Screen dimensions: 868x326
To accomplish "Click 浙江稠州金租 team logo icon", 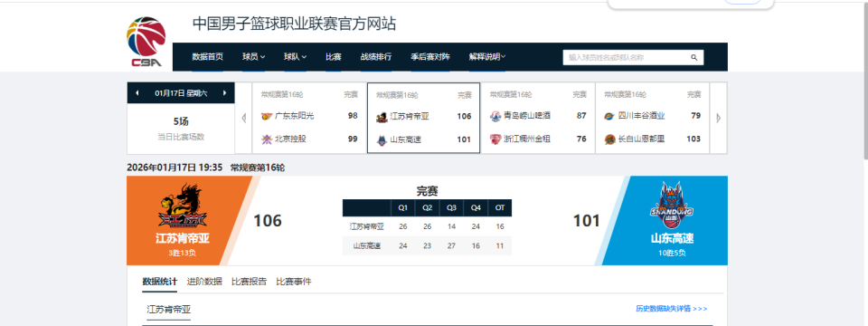I will (495, 139).
